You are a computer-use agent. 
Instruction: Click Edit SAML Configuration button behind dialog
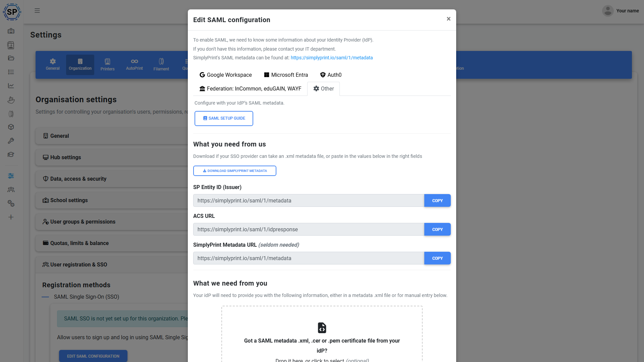coord(93,356)
